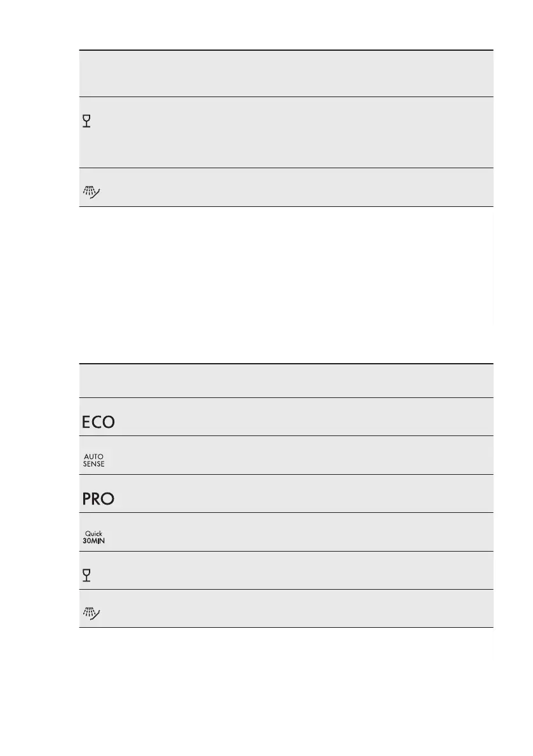Select the AUTO SENSE program icon
The height and width of the screenshot is (756, 533).
point(93,460)
